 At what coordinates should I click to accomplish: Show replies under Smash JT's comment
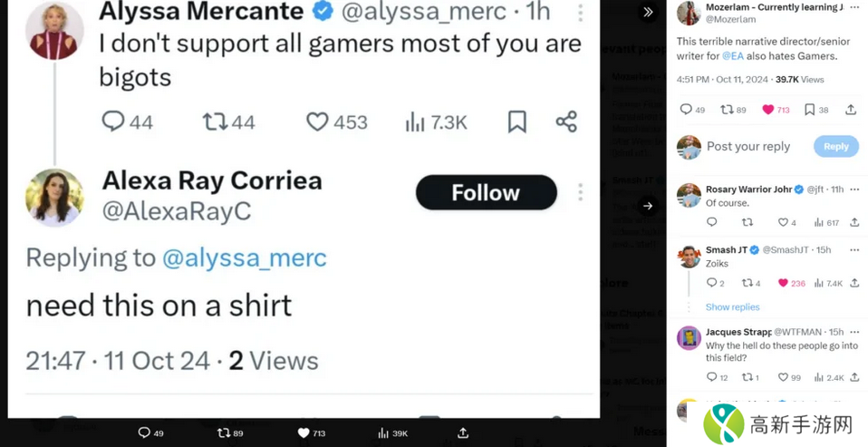pyautogui.click(x=732, y=307)
